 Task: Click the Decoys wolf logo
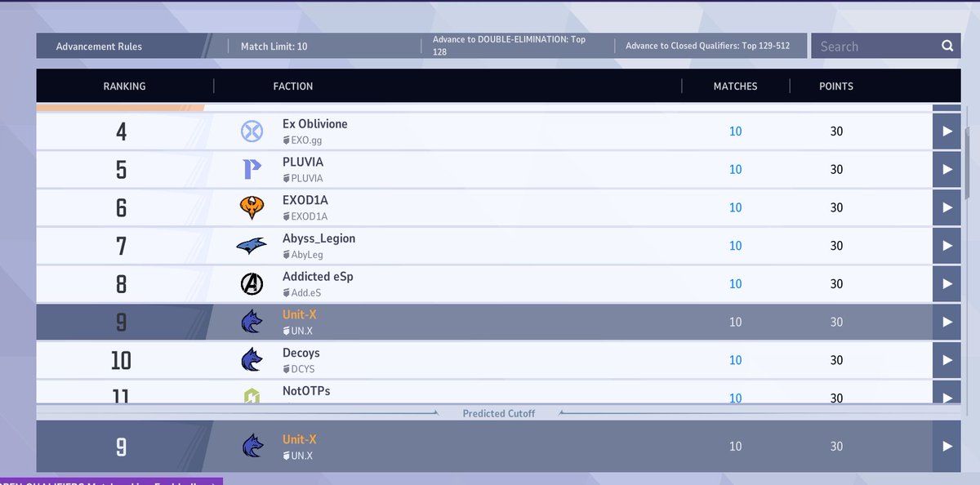252,360
